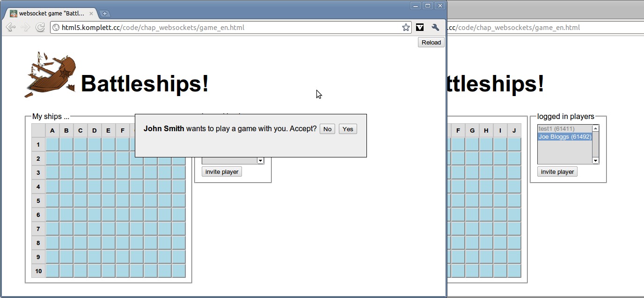
Task: Decline the game invite with No
Action: pos(327,129)
